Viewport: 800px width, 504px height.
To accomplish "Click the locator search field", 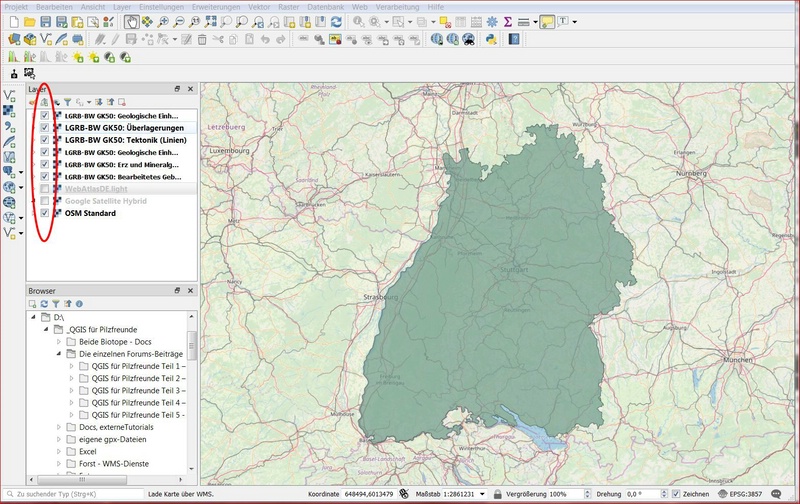I will click(70, 495).
